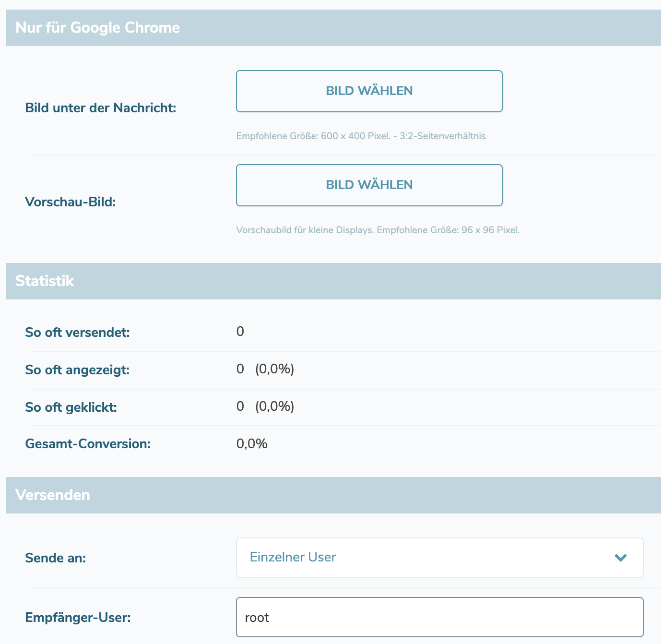Screen dimensions: 661x644
Task: Click the Gesamt-Conversion label
Action: (88, 444)
